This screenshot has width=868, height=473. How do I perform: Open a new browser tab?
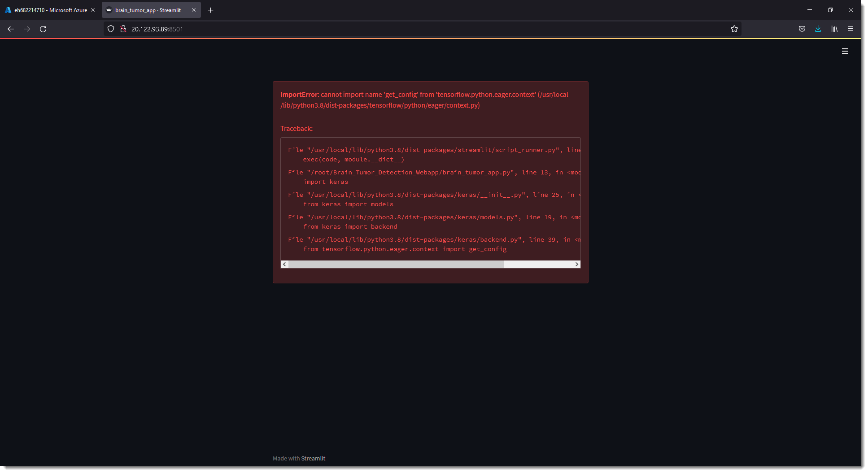pyautogui.click(x=210, y=10)
